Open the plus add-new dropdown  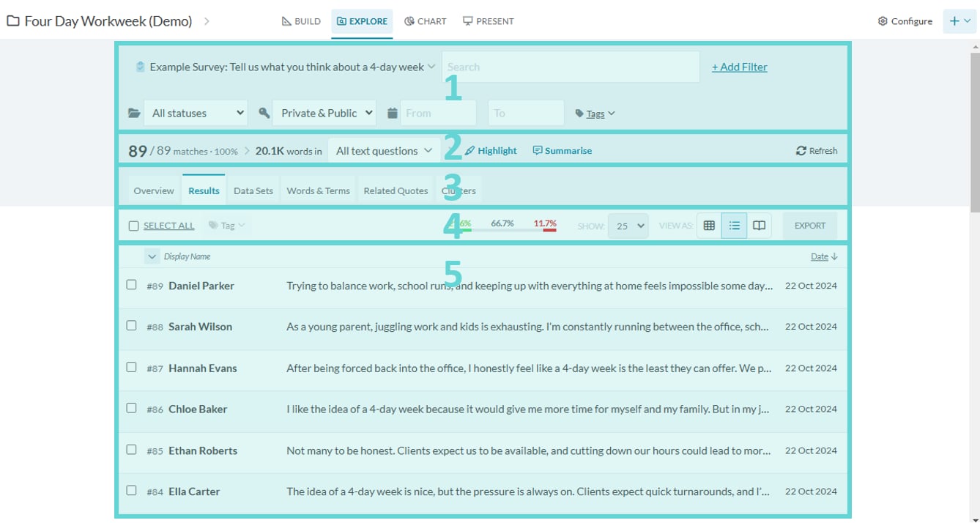959,21
